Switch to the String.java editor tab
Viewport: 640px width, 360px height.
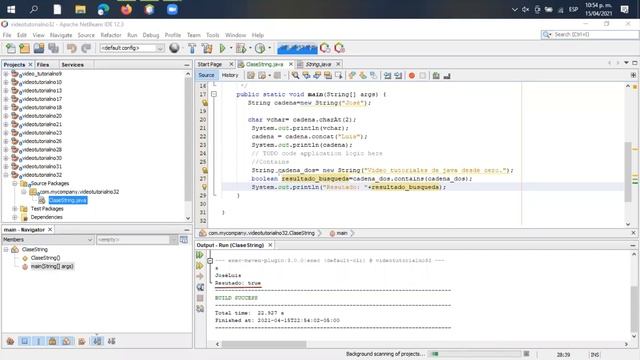click(318, 64)
